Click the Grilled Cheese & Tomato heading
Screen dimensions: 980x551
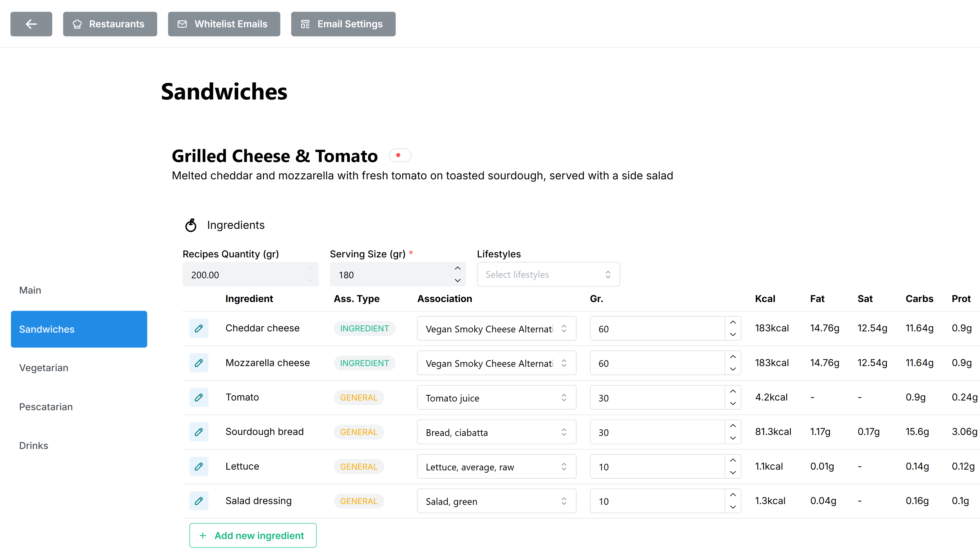tap(275, 156)
